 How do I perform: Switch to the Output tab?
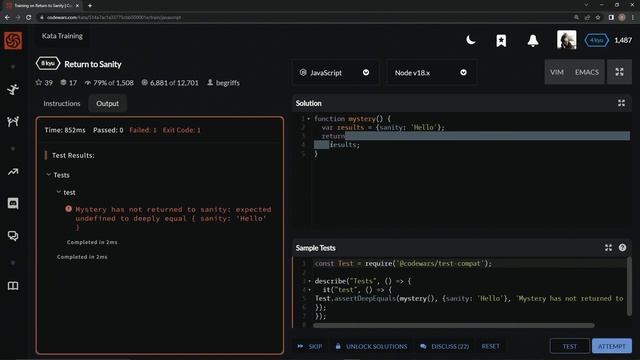click(x=107, y=103)
